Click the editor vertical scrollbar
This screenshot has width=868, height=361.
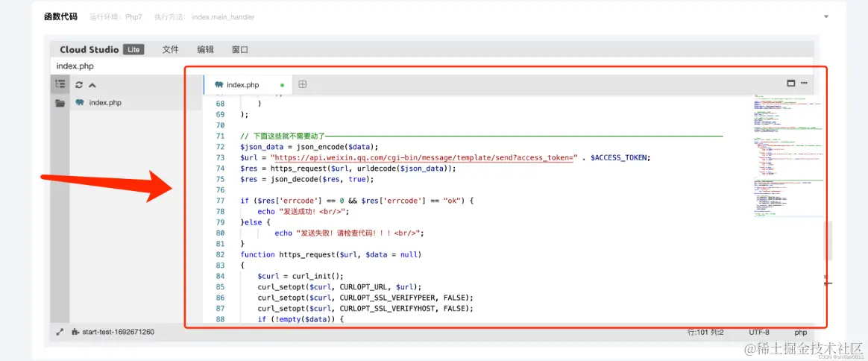tap(828, 241)
